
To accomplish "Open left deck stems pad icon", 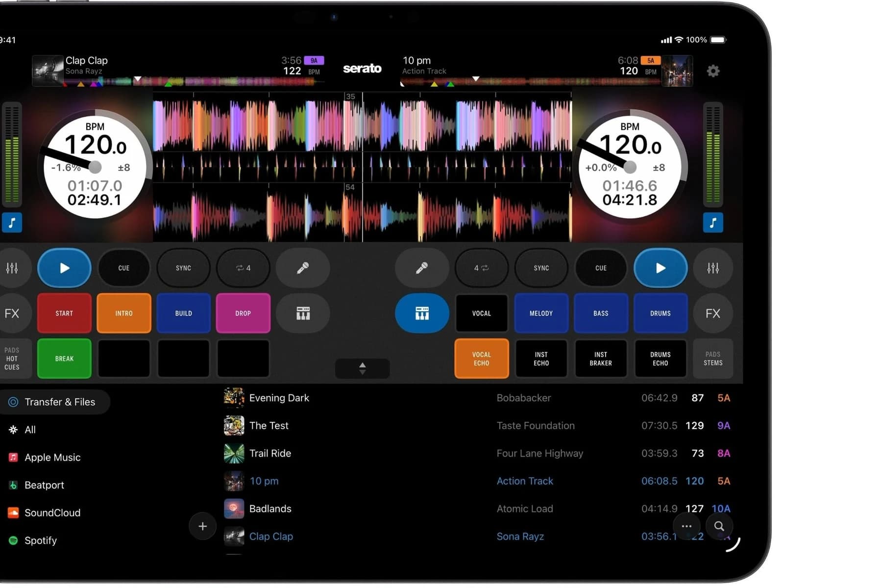I will (303, 313).
